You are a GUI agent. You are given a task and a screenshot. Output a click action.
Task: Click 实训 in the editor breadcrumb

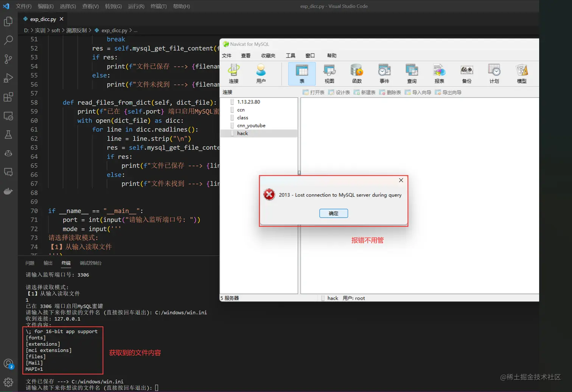(40, 30)
